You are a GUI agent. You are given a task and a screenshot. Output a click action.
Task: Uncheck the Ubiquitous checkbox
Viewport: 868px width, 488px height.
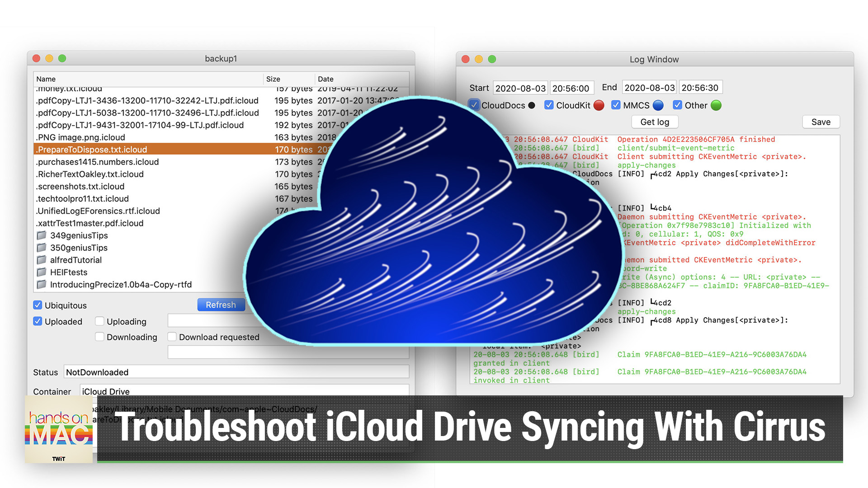38,305
